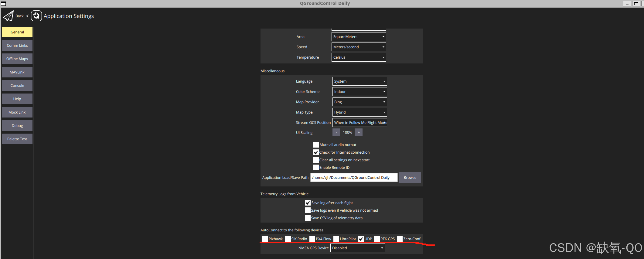Open the Console tab
This screenshot has width=644, height=259.
[x=17, y=85]
